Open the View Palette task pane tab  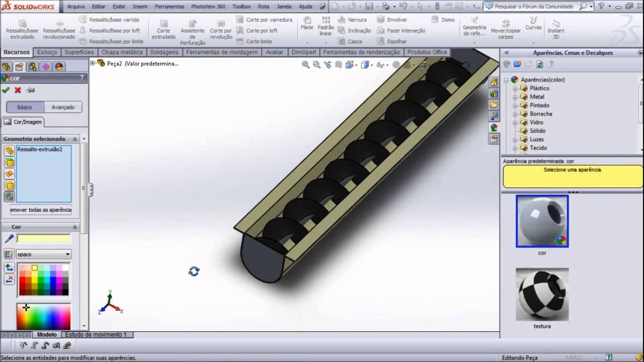[494, 116]
